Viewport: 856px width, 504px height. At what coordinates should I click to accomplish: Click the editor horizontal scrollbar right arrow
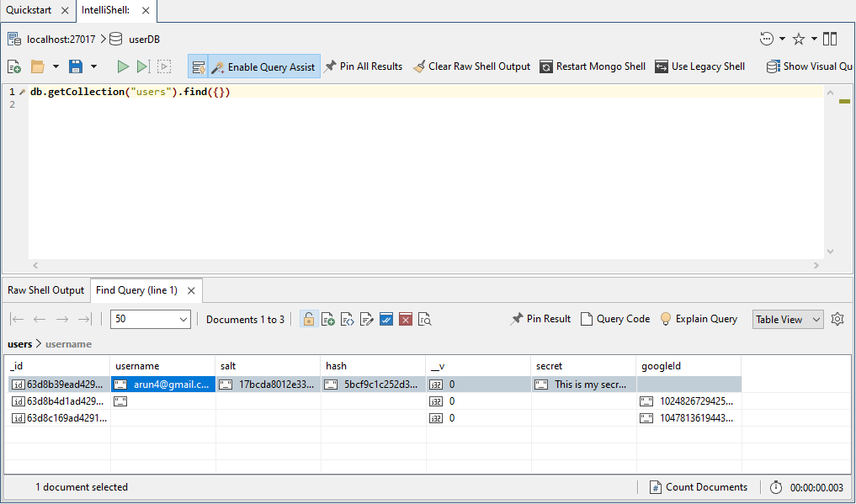click(x=816, y=266)
